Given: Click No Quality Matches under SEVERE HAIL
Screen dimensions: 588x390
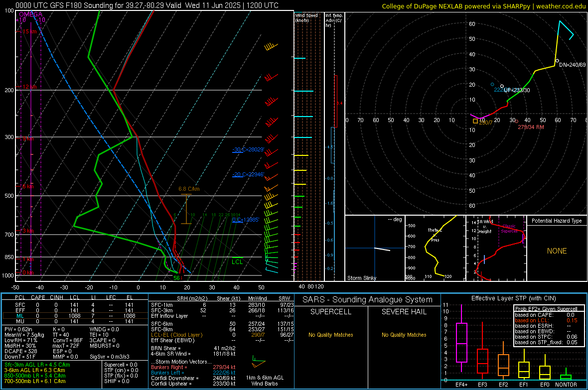Looking at the screenshot, I should 404,335.
